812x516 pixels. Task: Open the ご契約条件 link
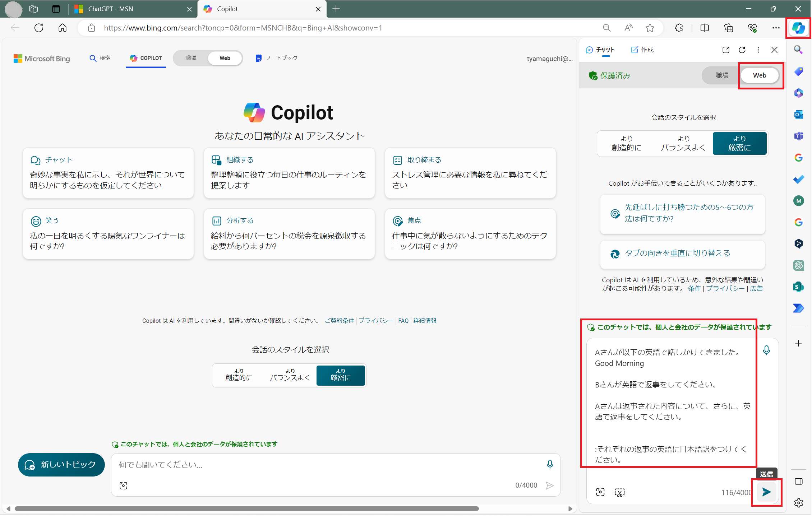(339, 320)
